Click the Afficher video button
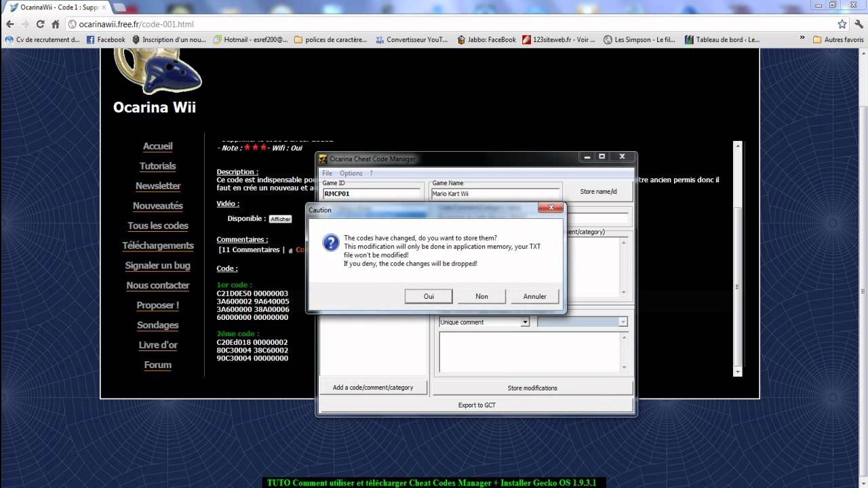 tap(280, 219)
